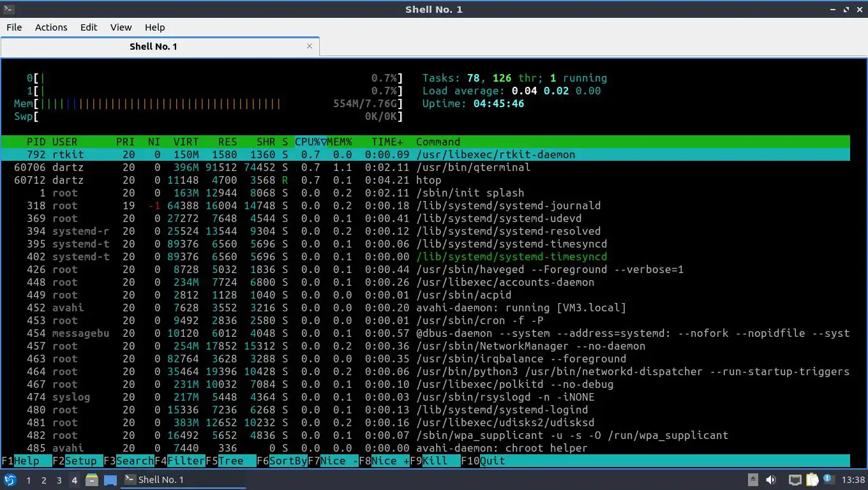This screenshot has width=868, height=490.
Task: Switch to virtual desktop 2
Action: [x=44, y=480]
